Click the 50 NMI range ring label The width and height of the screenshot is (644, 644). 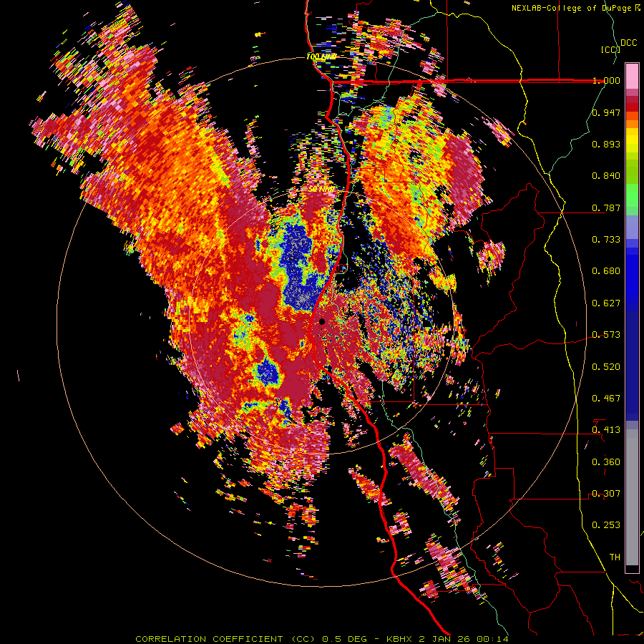point(321,190)
